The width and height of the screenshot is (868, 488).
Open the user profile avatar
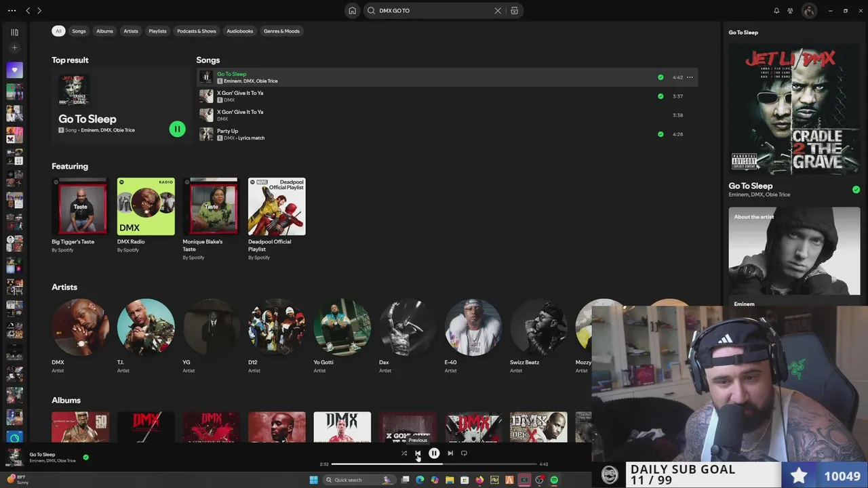tap(808, 11)
